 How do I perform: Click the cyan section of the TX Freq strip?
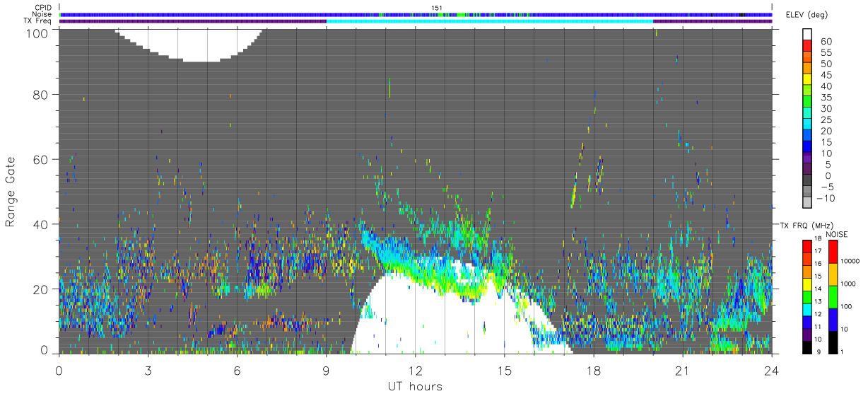(x=490, y=21)
